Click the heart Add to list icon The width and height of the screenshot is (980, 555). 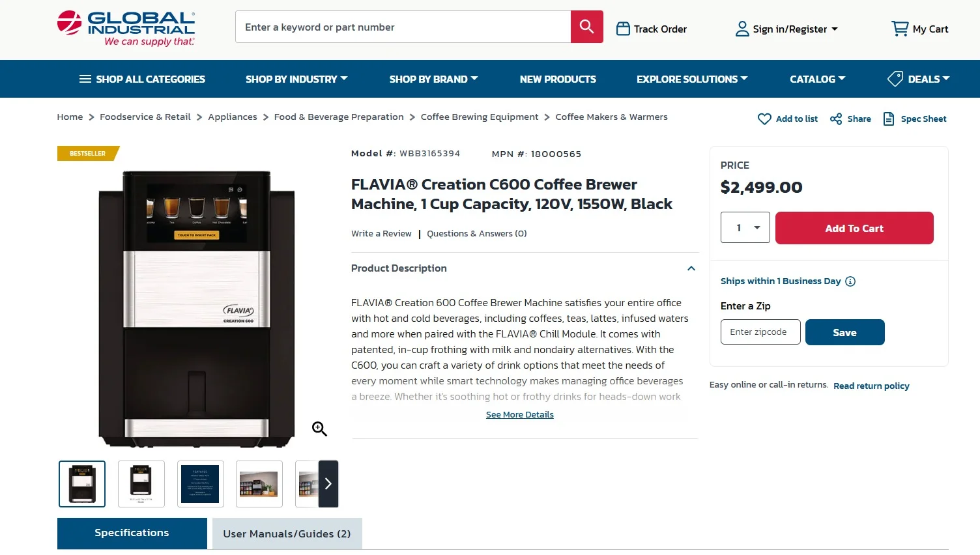[x=764, y=119]
